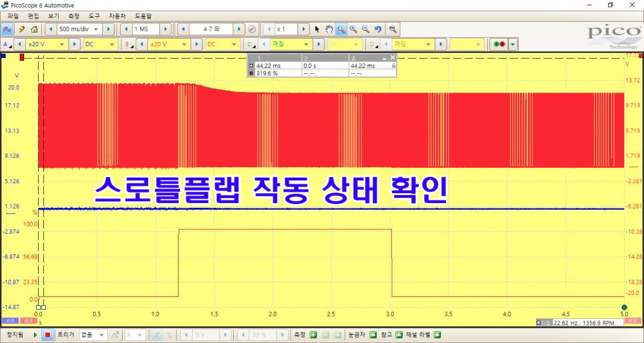Click the undo zoom arrow icon

[x=378, y=29]
